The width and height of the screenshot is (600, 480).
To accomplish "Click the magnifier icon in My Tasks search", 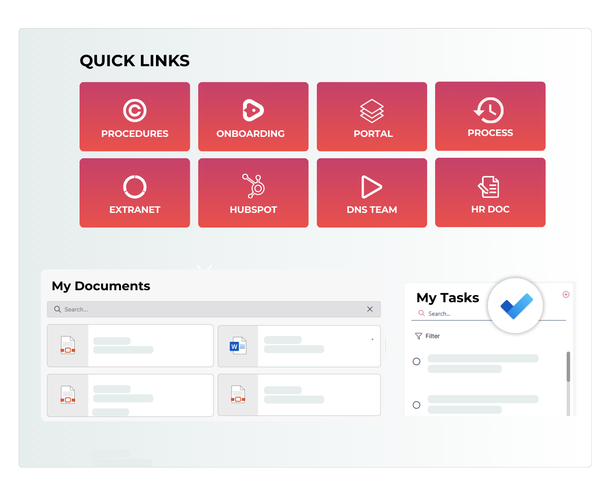I will click(421, 313).
